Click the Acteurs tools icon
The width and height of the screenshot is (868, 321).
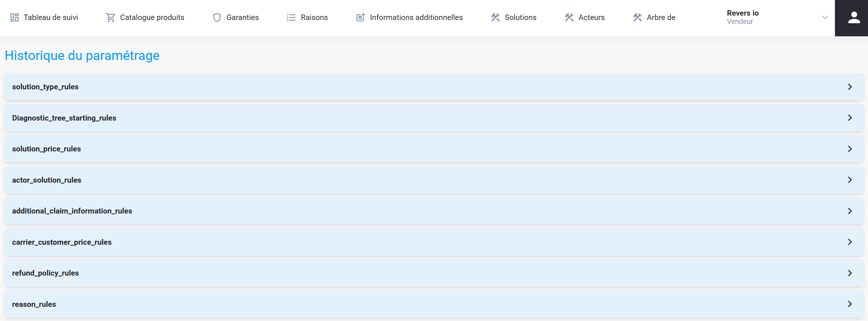tap(569, 17)
